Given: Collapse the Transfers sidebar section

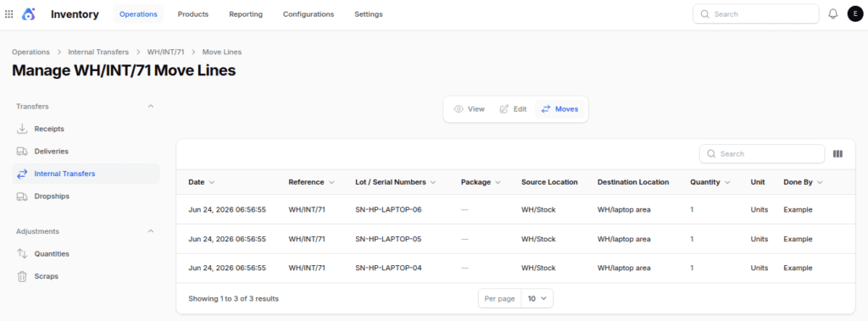Looking at the screenshot, I should [151, 106].
